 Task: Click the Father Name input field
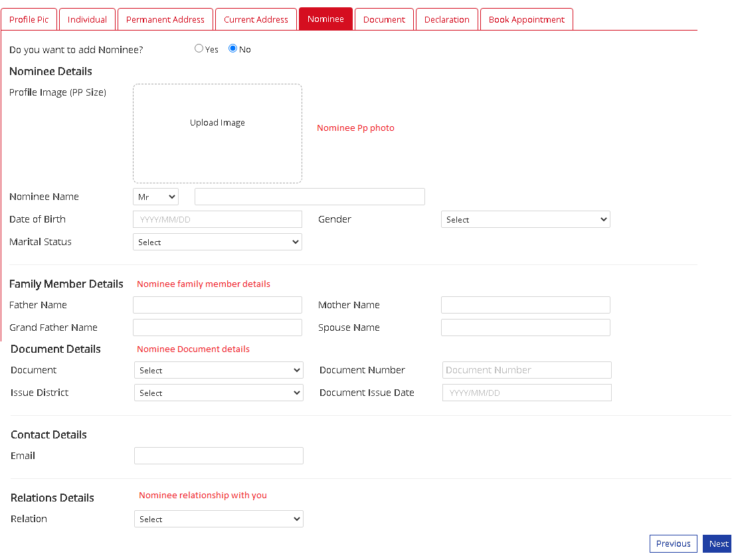[217, 306]
